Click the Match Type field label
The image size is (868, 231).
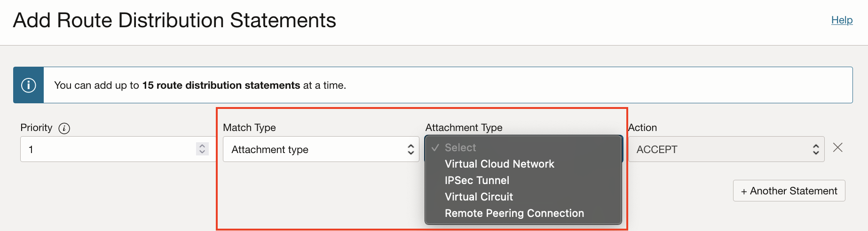pos(249,128)
